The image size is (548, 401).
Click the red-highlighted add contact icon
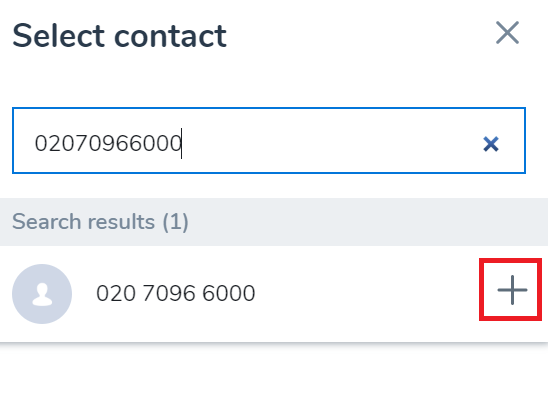(x=510, y=289)
